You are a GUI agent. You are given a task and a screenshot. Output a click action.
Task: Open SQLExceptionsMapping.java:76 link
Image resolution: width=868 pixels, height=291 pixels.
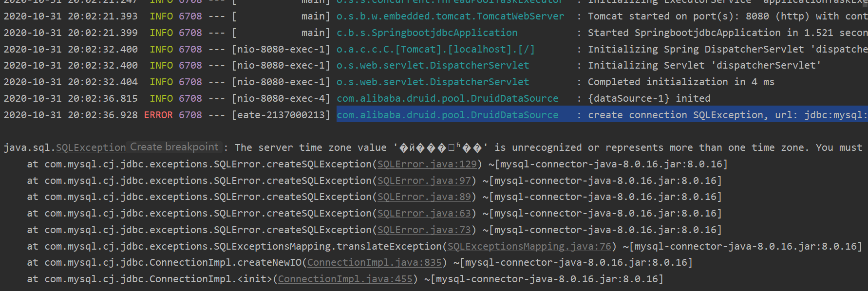pos(529,246)
